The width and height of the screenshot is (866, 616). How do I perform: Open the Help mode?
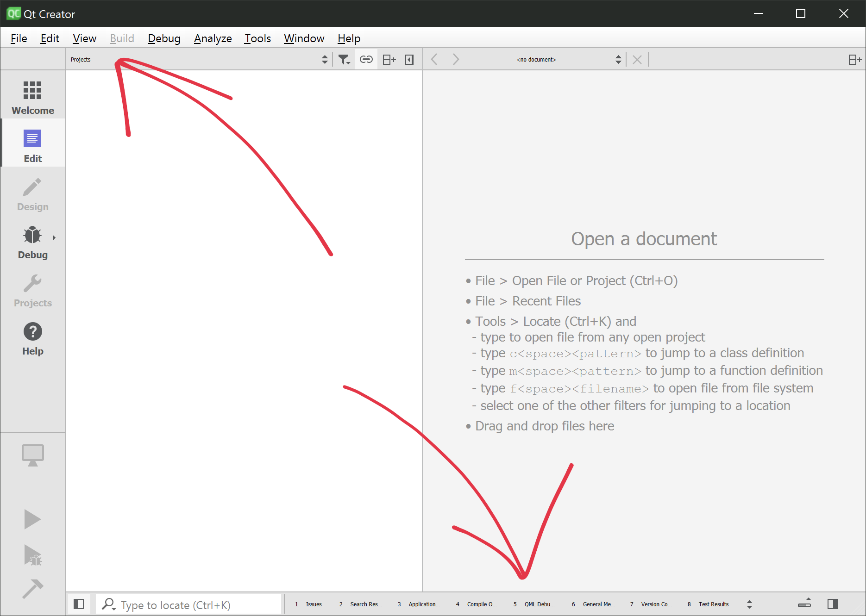[x=32, y=338]
